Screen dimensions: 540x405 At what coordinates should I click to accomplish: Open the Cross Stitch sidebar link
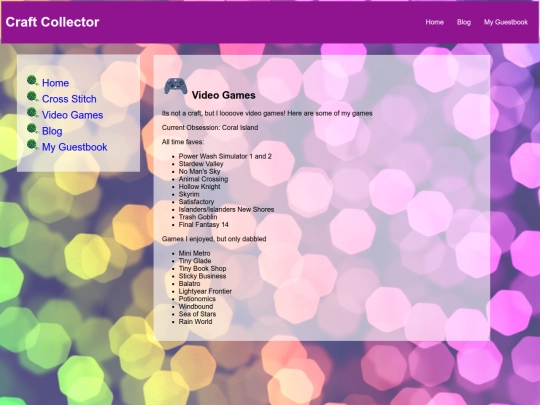[x=69, y=99]
